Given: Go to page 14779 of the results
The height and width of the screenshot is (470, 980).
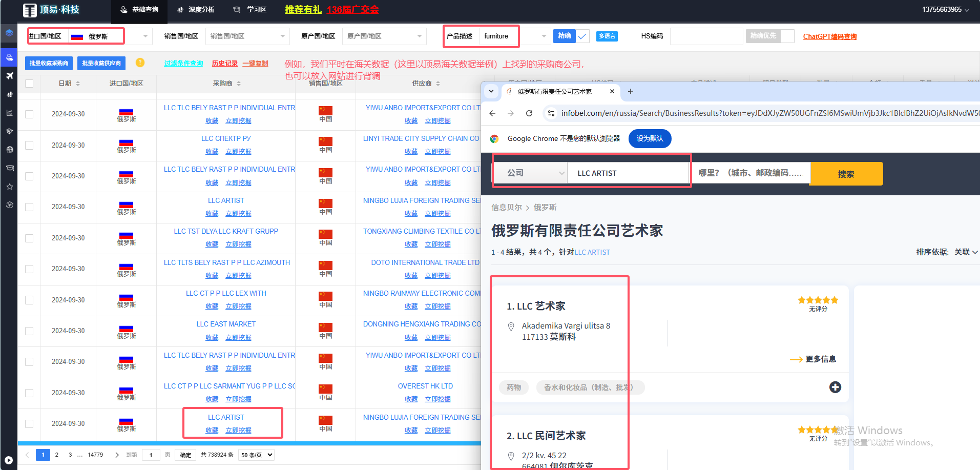Looking at the screenshot, I should tap(95, 455).
